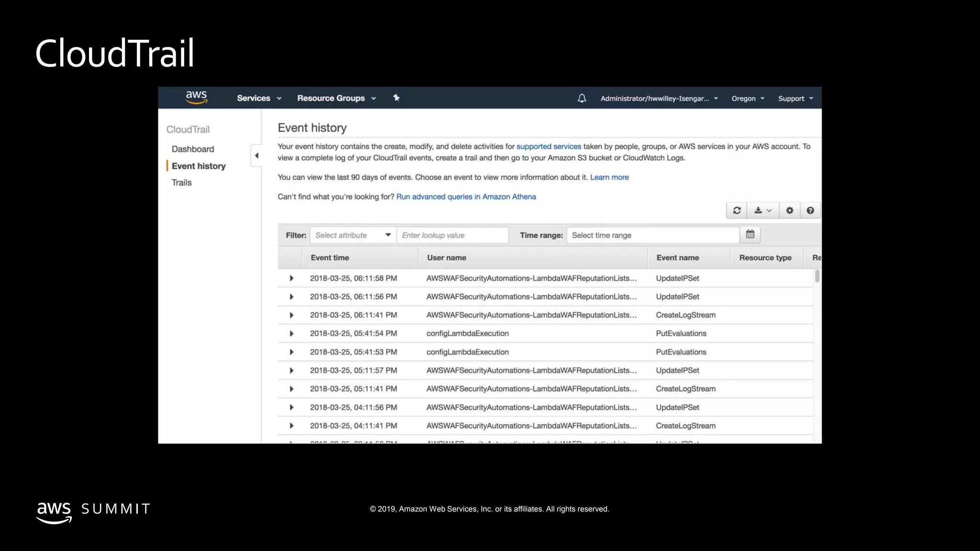The image size is (980, 551).
Task: Open Dashboard in the CloudTrail sidebar
Action: pyautogui.click(x=193, y=149)
